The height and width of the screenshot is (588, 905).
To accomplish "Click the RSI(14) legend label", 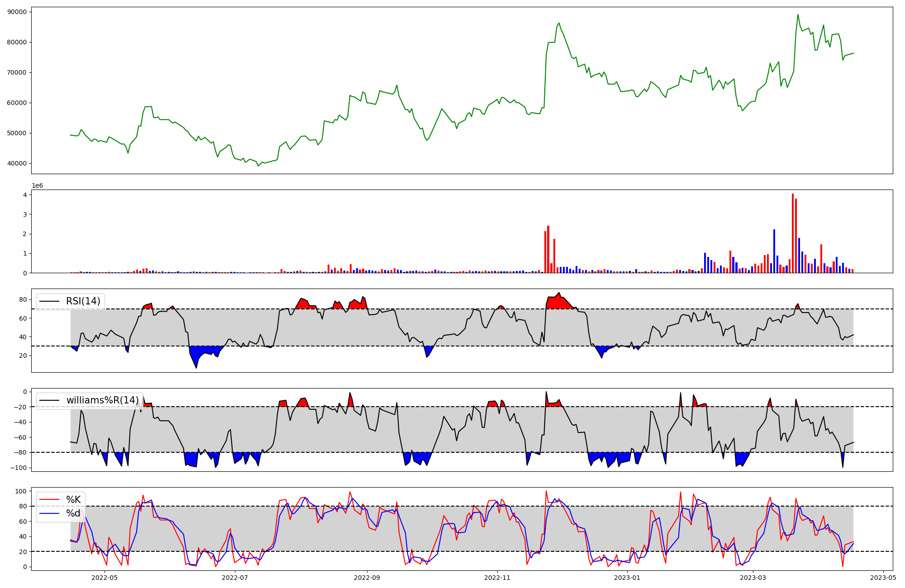I will click(84, 301).
